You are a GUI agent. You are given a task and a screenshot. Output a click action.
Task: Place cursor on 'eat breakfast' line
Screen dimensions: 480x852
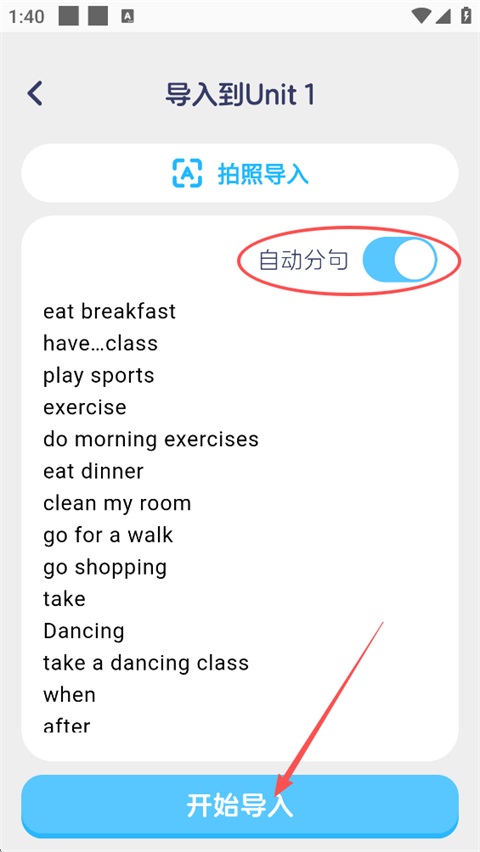pyautogui.click(x=109, y=311)
